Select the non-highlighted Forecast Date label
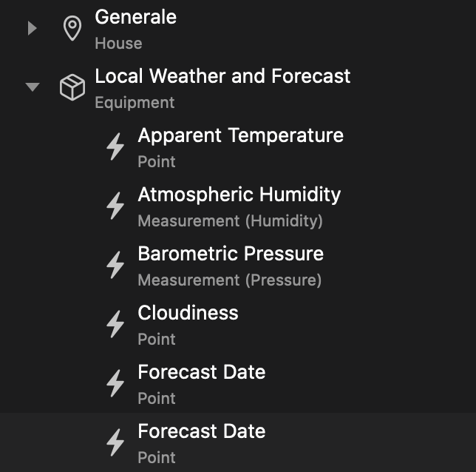This screenshot has height=472, width=476. (x=201, y=373)
